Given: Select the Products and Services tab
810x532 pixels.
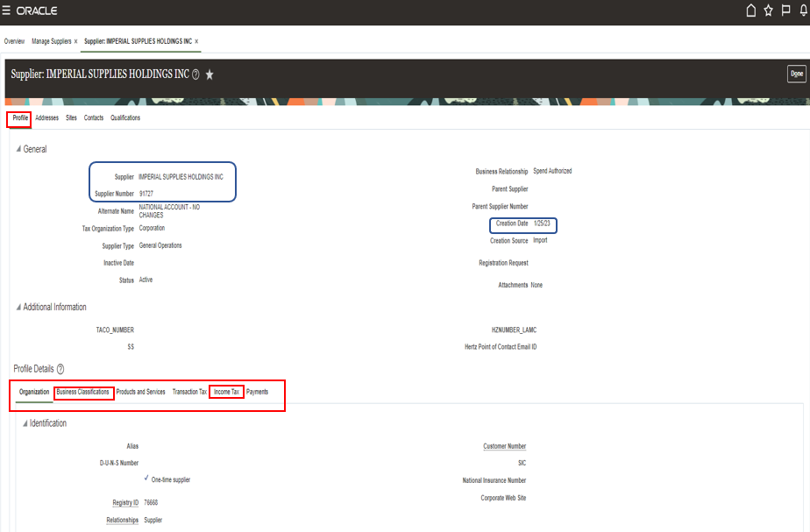Looking at the screenshot, I should [x=140, y=392].
